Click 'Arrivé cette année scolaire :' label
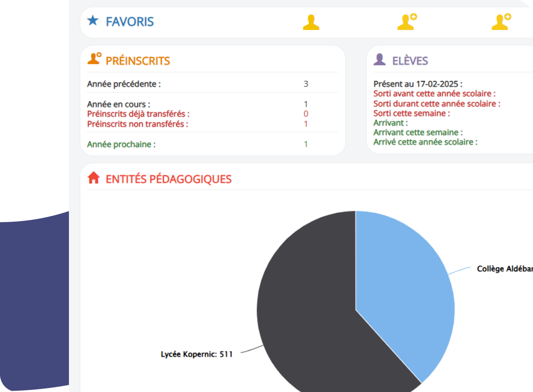533x392 pixels. (x=426, y=142)
